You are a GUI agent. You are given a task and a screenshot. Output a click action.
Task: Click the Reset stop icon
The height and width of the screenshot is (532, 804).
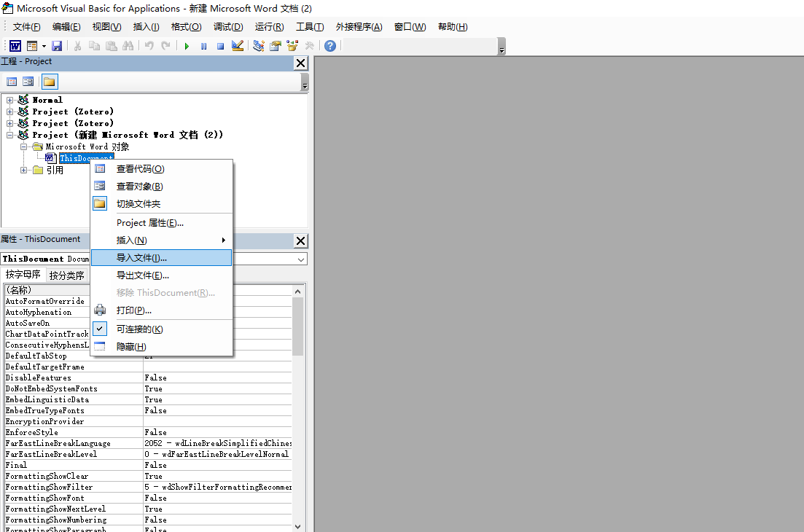(x=220, y=46)
